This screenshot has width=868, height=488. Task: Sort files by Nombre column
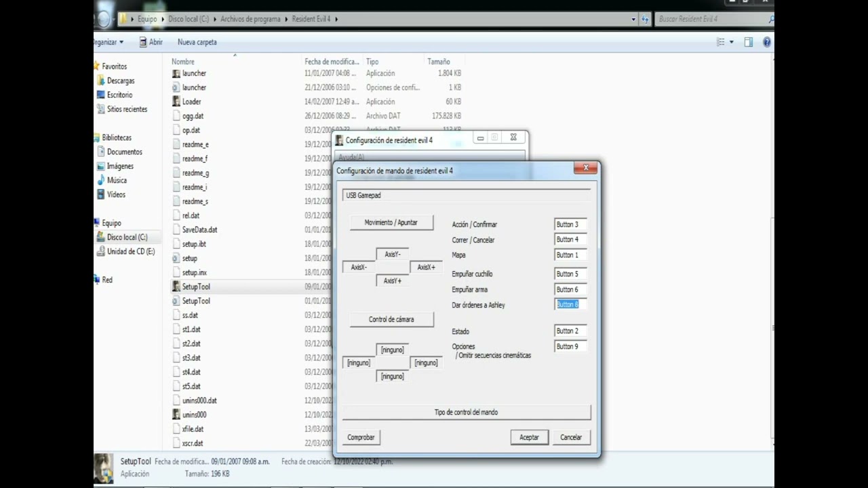183,62
